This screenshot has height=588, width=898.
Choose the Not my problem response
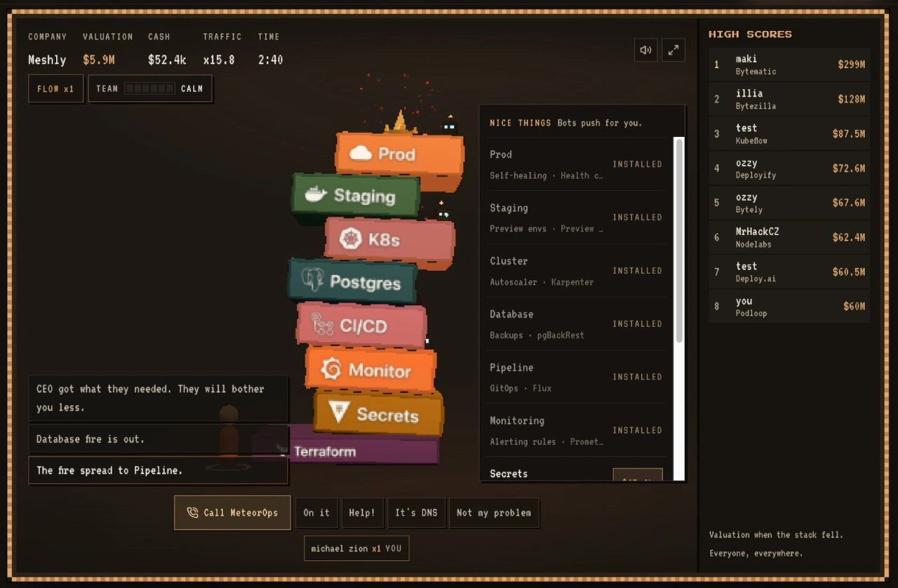(x=494, y=513)
